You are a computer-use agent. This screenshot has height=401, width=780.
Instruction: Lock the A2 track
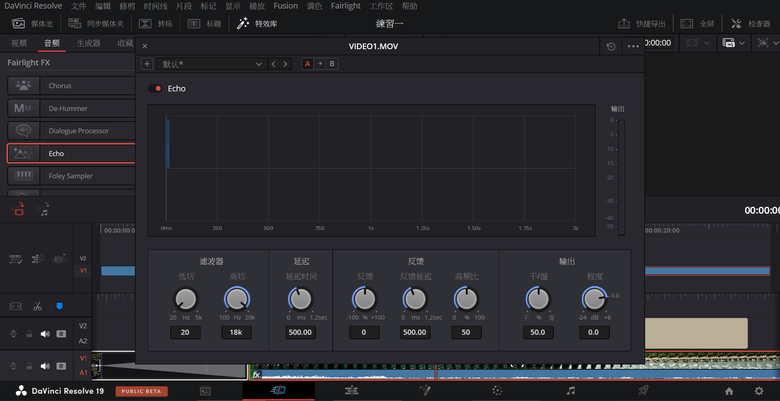pos(29,334)
